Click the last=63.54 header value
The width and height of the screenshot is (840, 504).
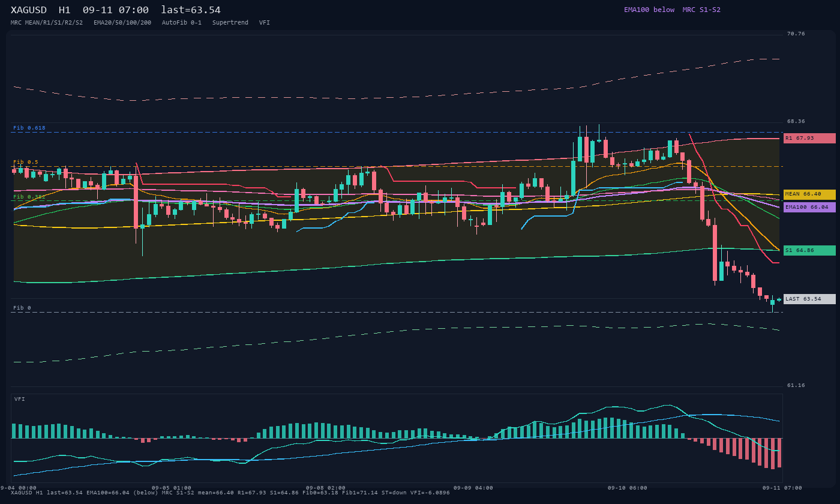pos(191,10)
